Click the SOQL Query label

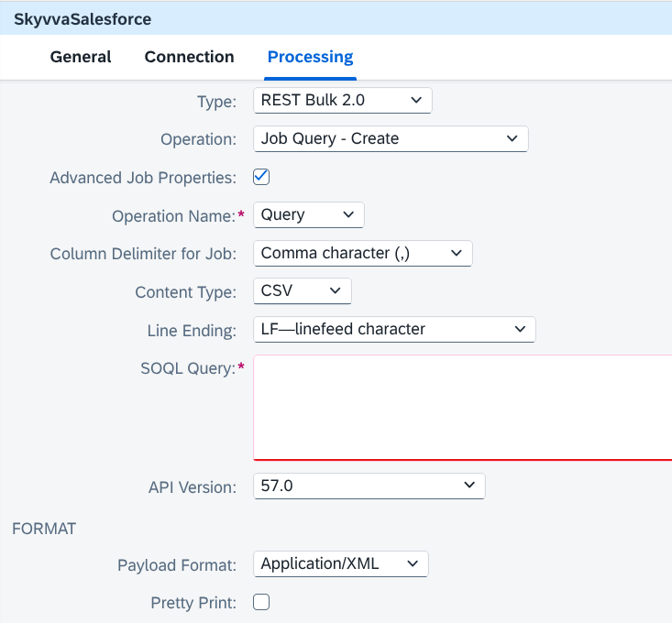coord(188,368)
